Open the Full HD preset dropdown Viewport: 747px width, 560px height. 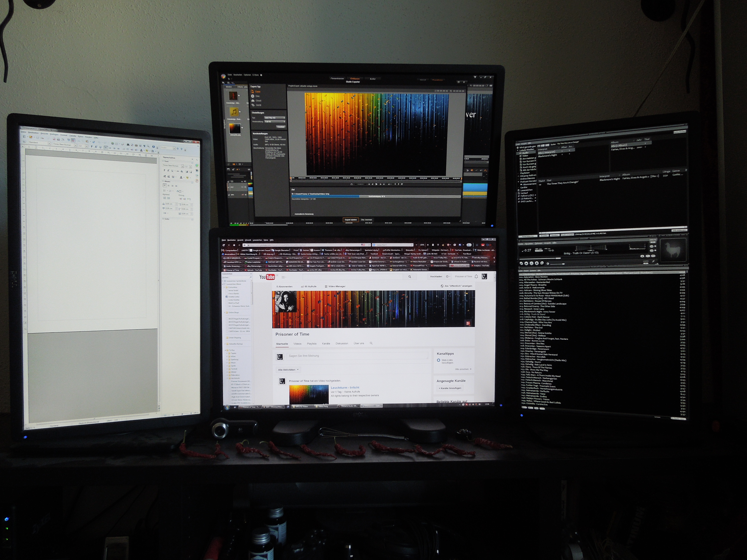click(x=275, y=121)
